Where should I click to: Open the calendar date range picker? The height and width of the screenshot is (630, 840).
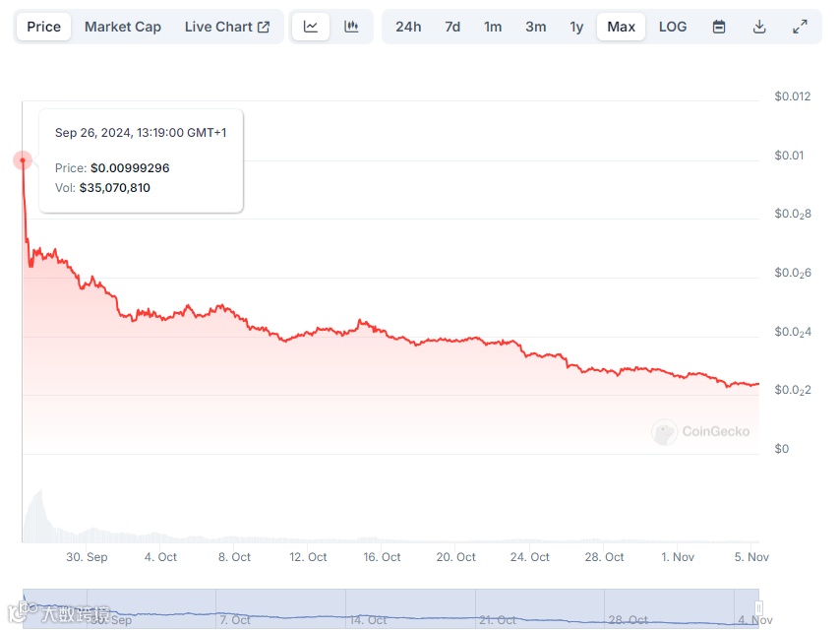point(719,27)
